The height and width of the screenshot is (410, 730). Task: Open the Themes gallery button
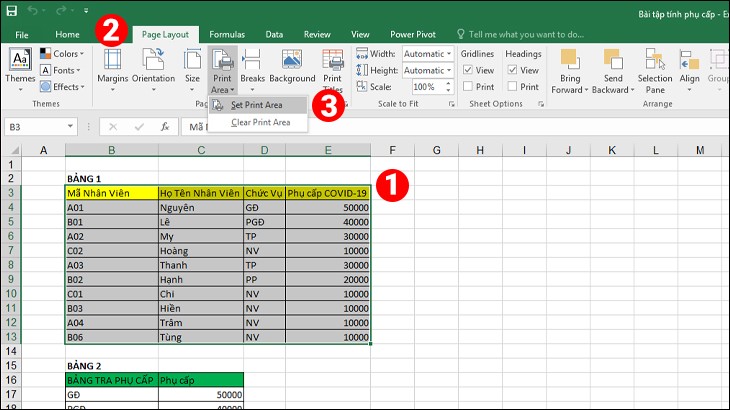tap(20, 69)
